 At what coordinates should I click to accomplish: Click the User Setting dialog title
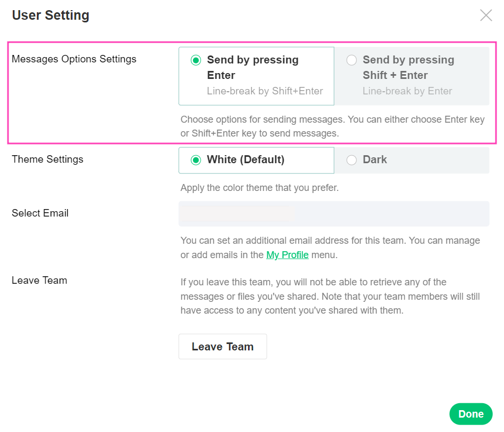click(x=50, y=15)
